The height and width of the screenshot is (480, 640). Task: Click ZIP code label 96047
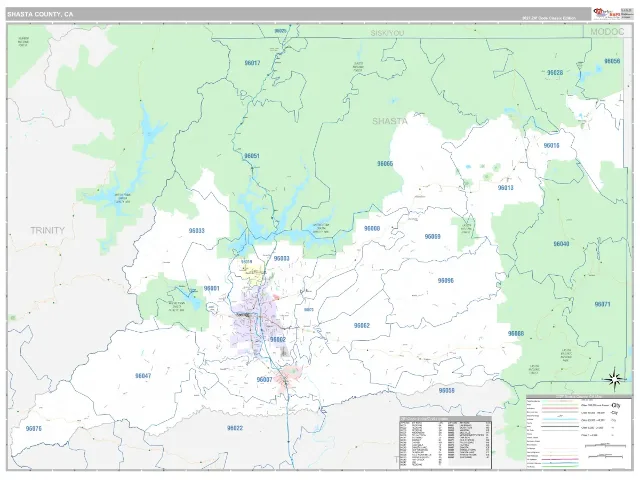143,376
